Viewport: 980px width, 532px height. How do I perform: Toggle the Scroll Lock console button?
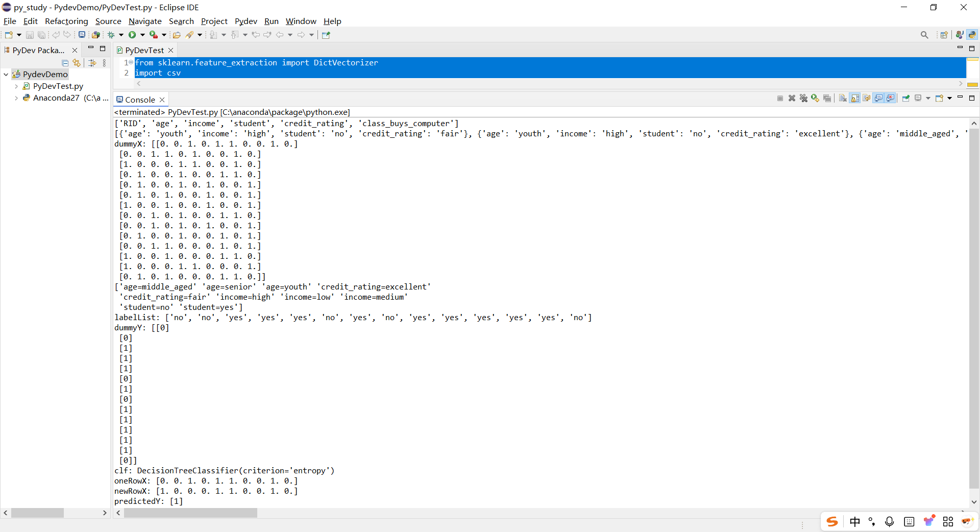coord(855,98)
